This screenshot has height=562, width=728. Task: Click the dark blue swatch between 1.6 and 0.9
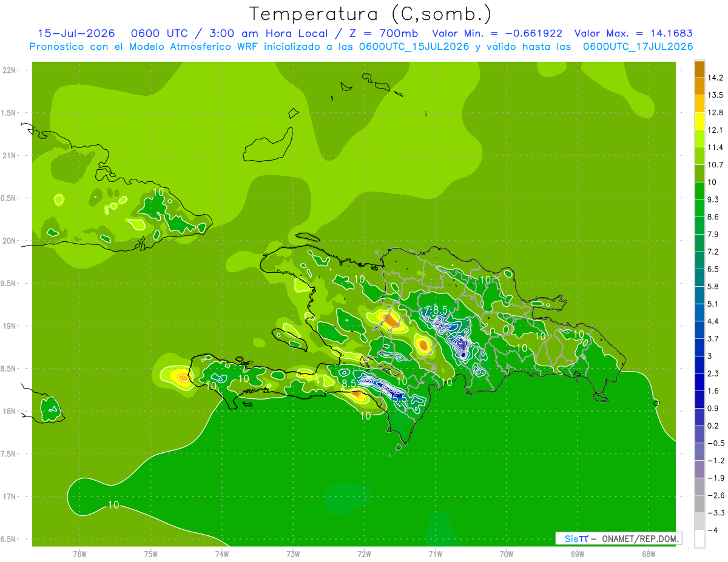[699, 400]
